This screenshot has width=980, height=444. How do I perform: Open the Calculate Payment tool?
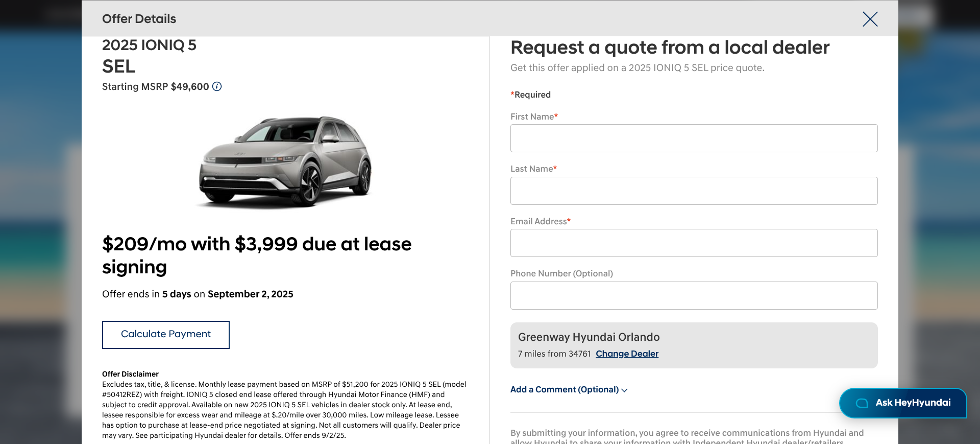(x=166, y=335)
